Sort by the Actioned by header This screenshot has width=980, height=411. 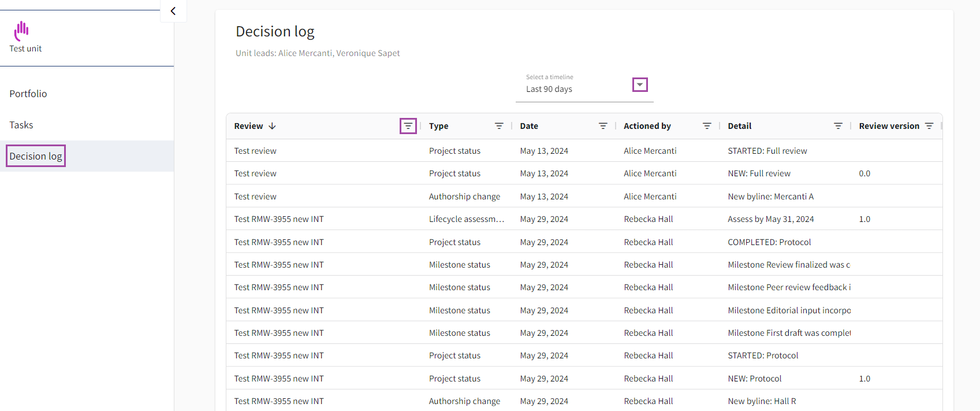point(647,126)
